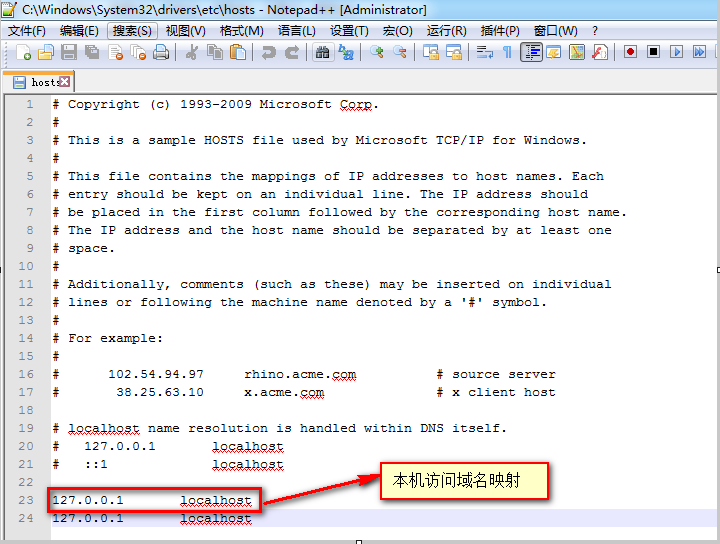Open the Replace dialog icon
Screen dimensions: 720x544
point(346,52)
